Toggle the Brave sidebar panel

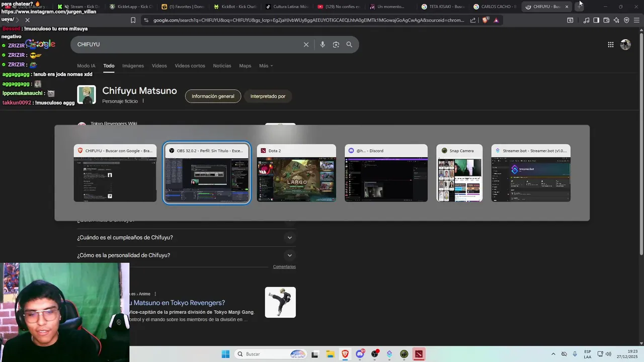596,20
